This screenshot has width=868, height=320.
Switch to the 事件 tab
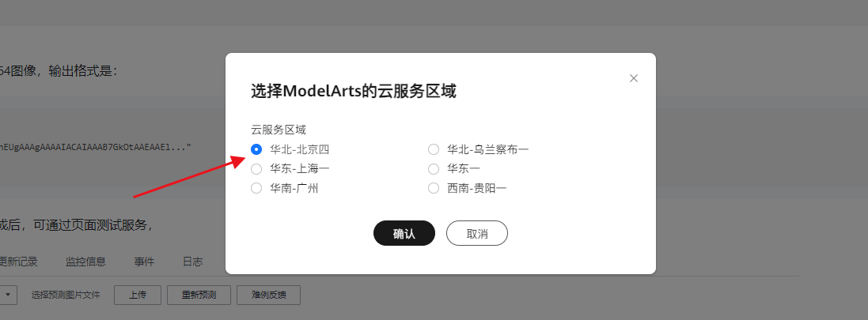144,262
